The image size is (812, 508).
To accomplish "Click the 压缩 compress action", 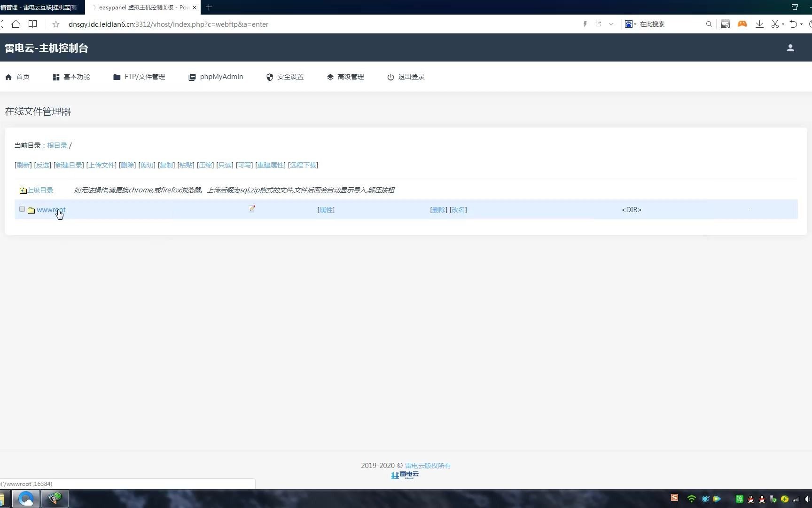I will point(205,165).
